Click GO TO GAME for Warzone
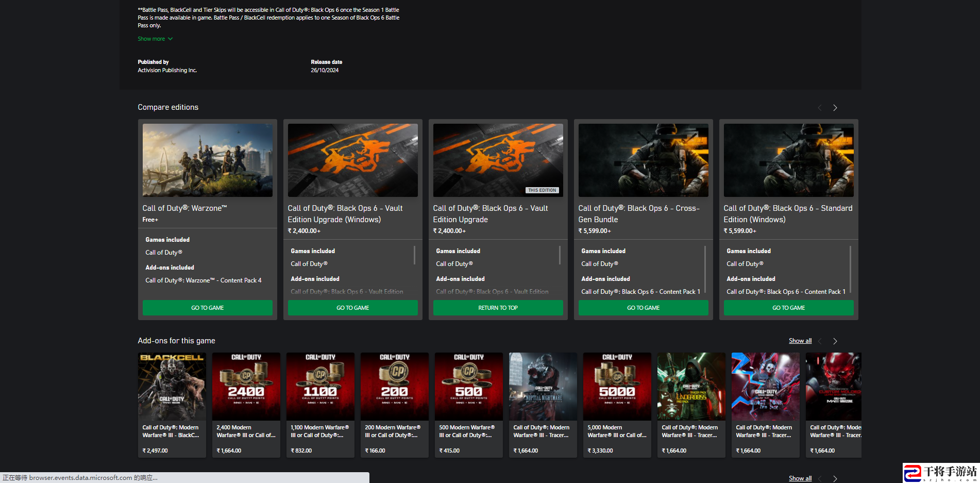This screenshot has width=980, height=483. click(x=208, y=308)
